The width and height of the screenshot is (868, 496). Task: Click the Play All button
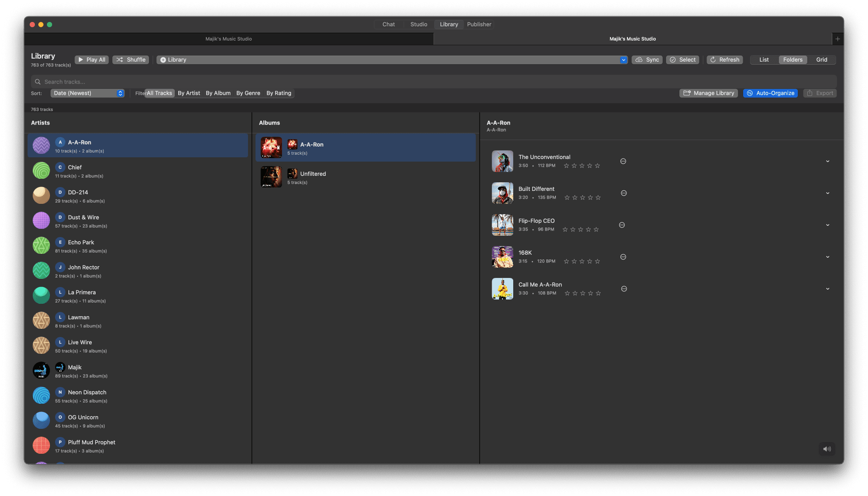(92, 60)
